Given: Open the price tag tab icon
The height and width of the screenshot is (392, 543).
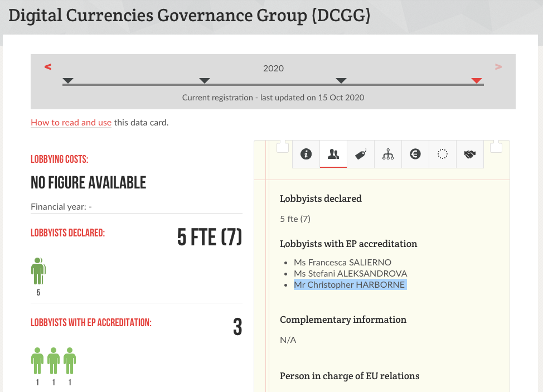Looking at the screenshot, I should (361, 154).
